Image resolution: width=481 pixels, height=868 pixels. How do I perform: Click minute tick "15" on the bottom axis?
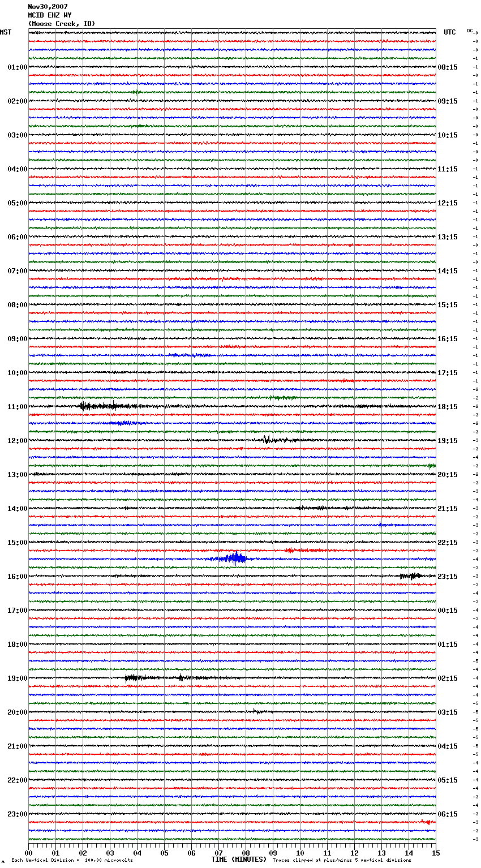436,853
